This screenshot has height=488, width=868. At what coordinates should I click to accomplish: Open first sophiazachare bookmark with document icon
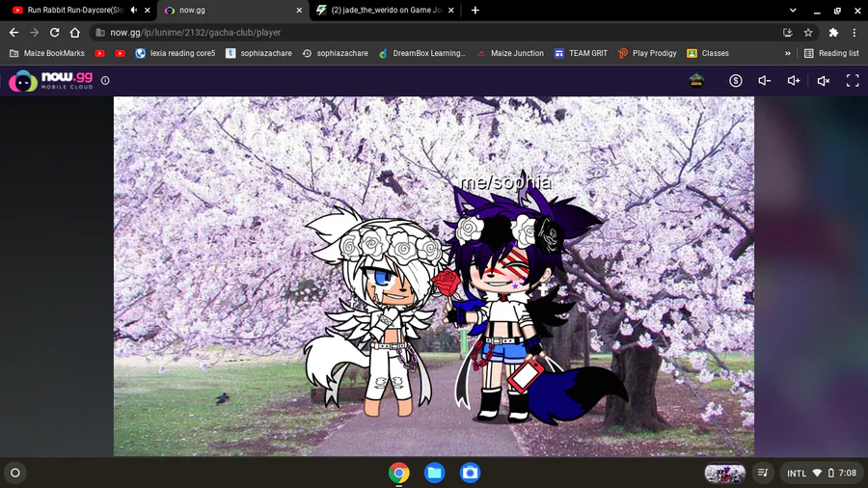click(x=258, y=53)
